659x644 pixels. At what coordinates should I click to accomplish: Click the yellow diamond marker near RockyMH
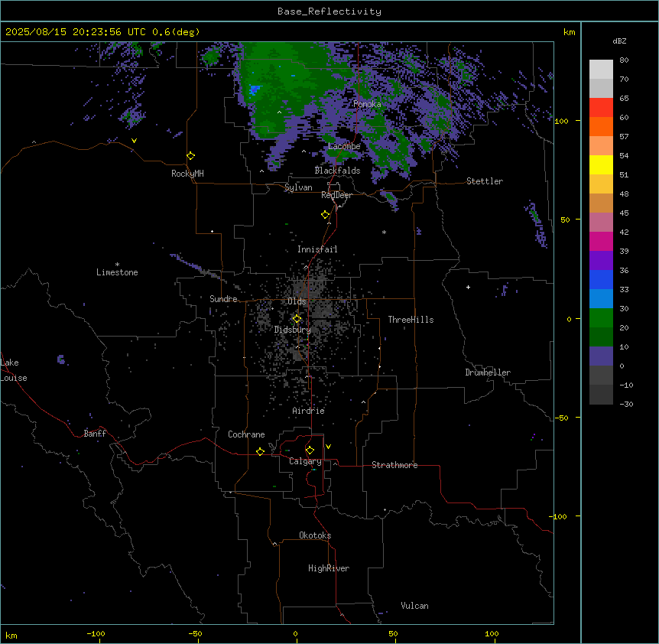pos(191,156)
